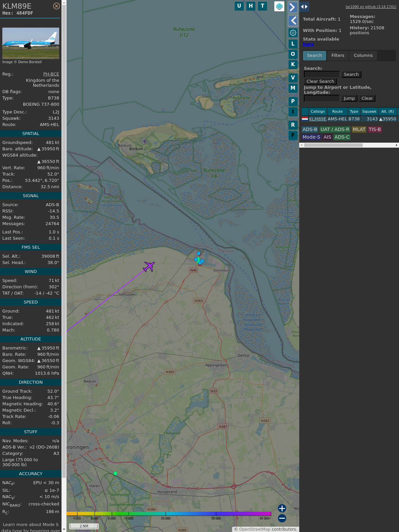Open the Columns tab
The width and height of the screenshot is (399, 532).
coord(363,56)
